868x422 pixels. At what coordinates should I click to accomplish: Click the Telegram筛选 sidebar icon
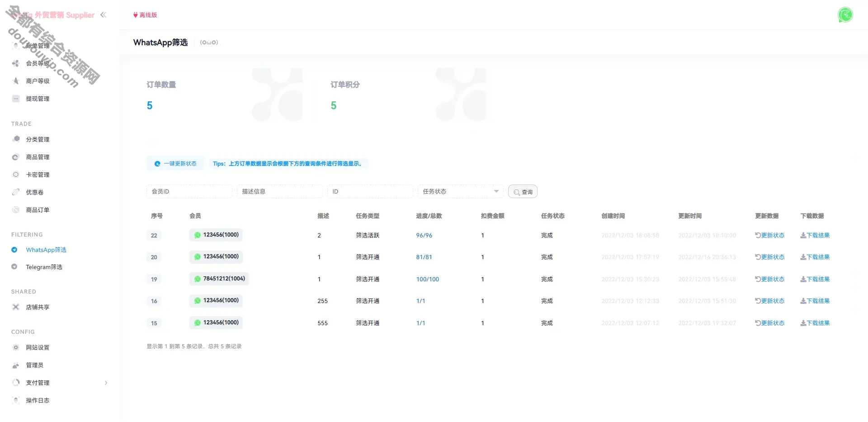[14, 267]
